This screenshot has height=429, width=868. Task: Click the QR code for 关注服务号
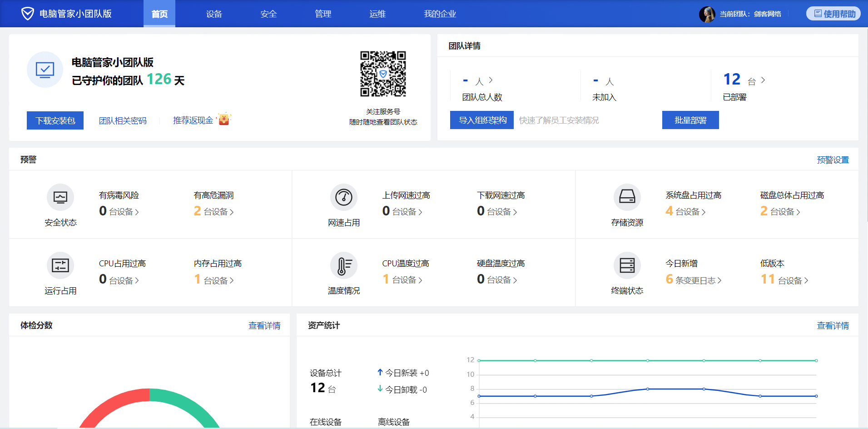click(383, 74)
